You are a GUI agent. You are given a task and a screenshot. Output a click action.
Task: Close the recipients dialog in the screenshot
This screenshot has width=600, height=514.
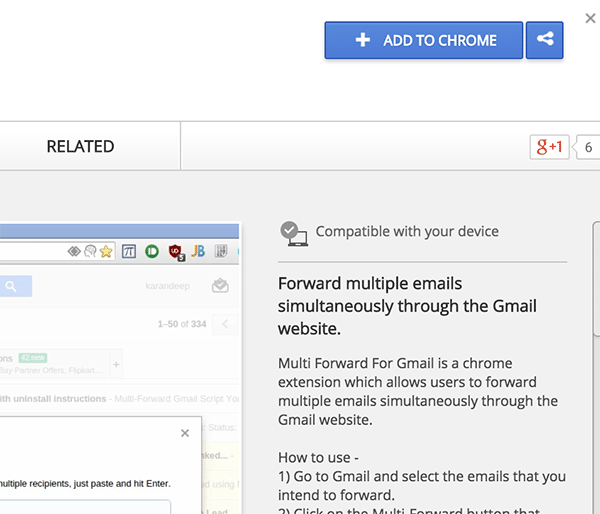[184, 433]
